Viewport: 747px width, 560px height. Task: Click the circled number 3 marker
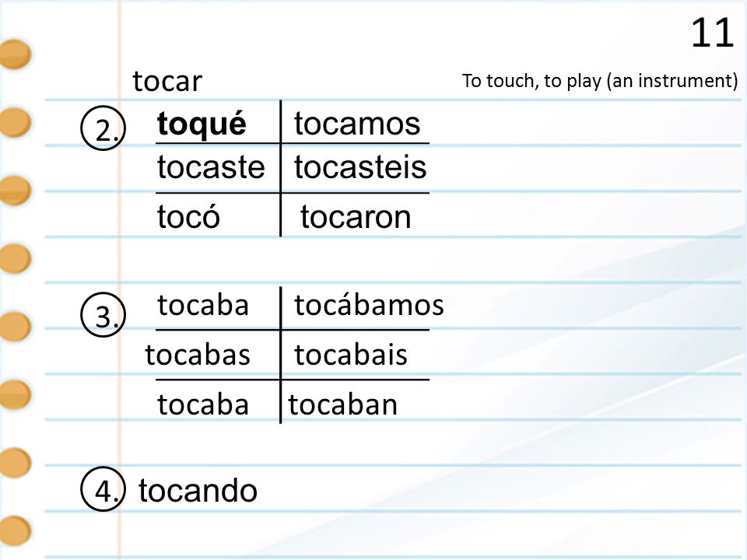pyautogui.click(x=103, y=315)
